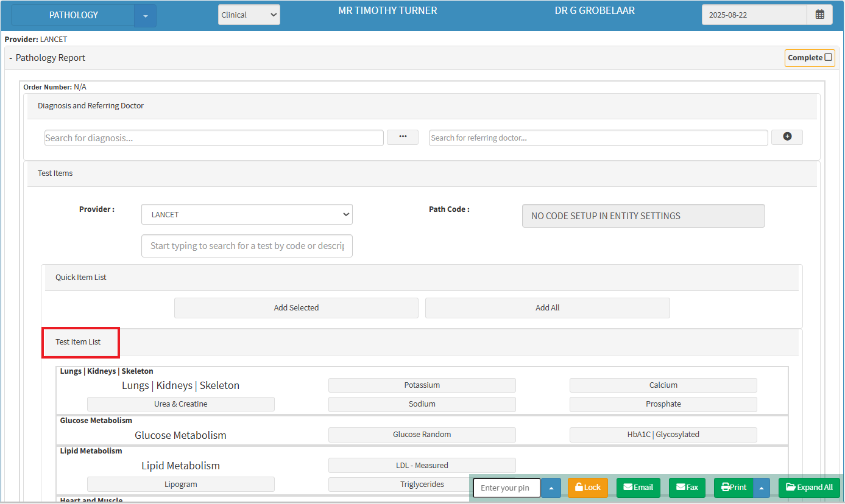Toggle the Glucose Random test item
Screen dimensions: 845x504
[422, 435]
